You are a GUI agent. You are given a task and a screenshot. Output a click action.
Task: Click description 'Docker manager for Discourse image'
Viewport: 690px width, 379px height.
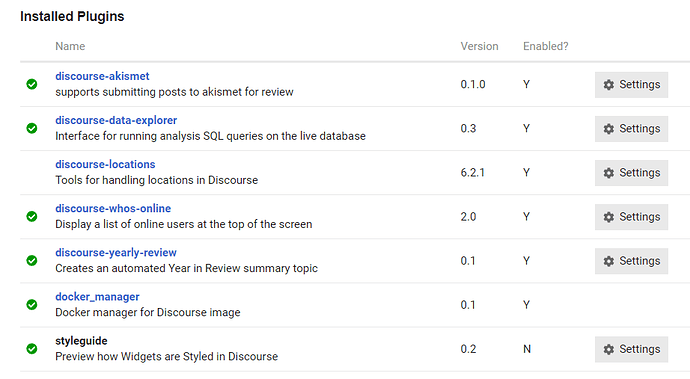click(x=148, y=312)
